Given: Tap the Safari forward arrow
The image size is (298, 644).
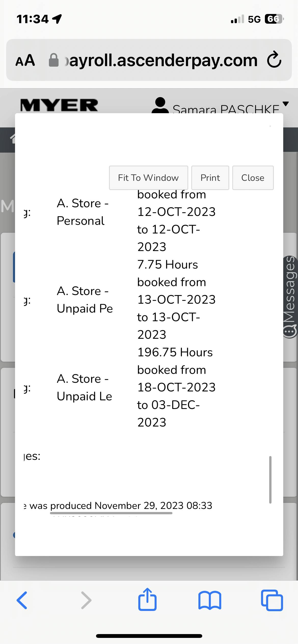Looking at the screenshot, I should coord(86,600).
